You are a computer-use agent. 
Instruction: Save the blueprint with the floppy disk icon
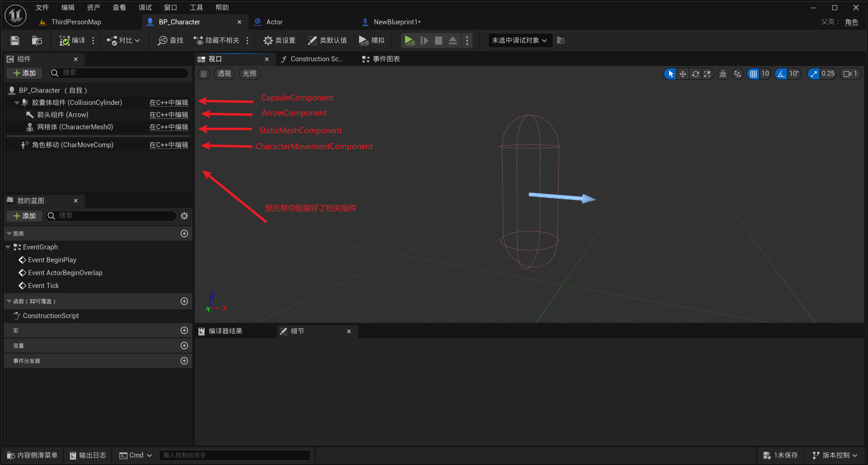15,41
